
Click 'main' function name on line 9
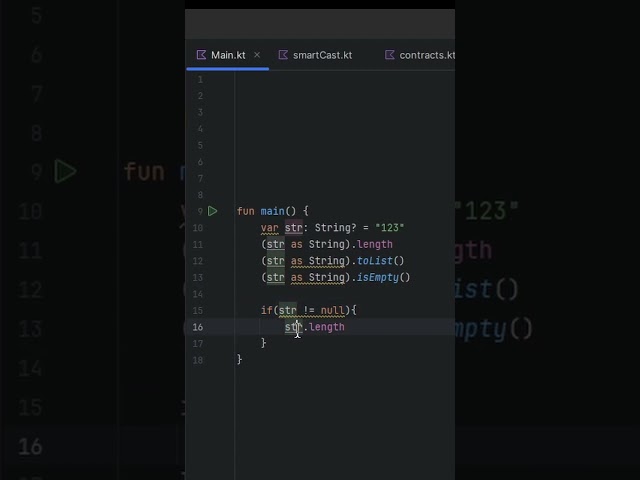tap(272, 211)
